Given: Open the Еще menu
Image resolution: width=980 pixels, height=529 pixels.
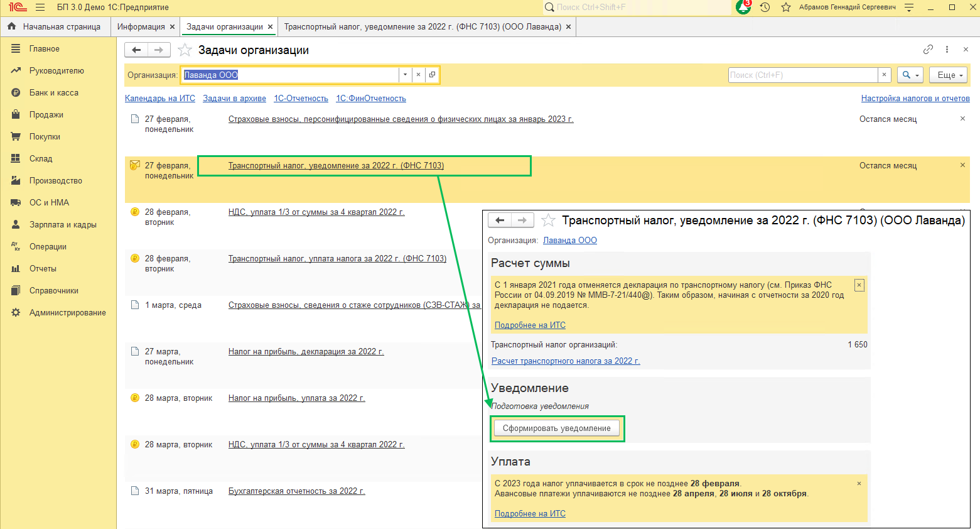Looking at the screenshot, I should (948, 75).
